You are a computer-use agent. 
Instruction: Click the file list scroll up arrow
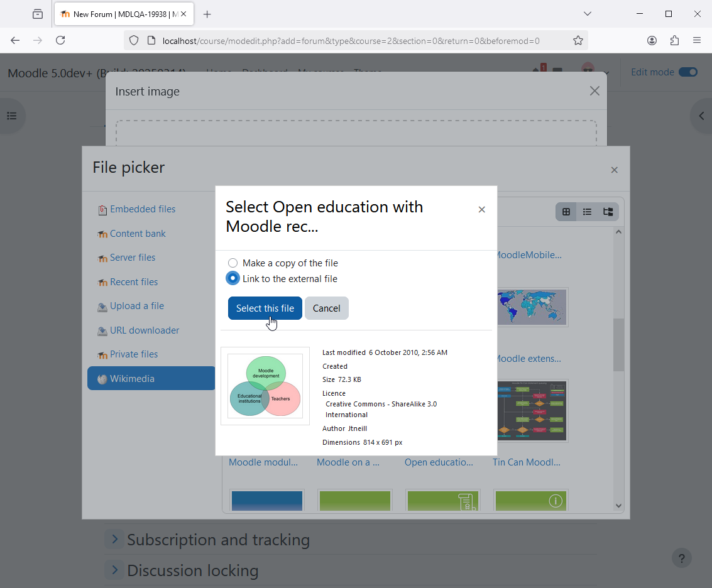[618, 232]
